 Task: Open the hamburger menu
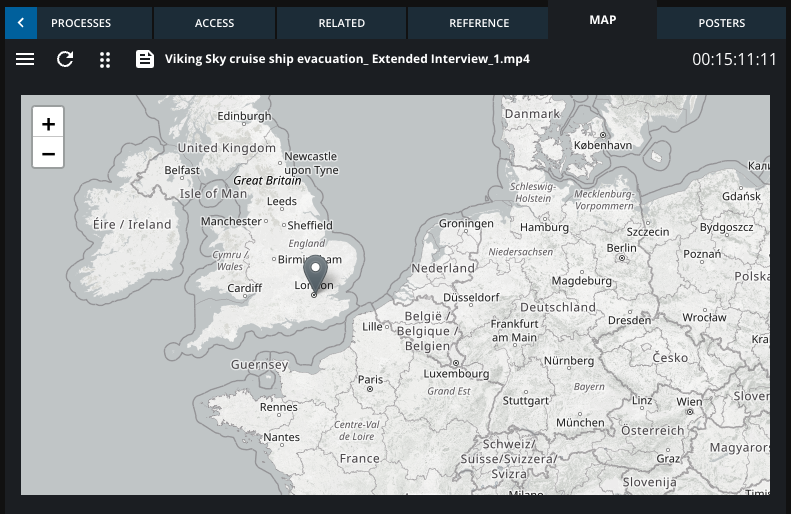pyautogui.click(x=25, y=59)
